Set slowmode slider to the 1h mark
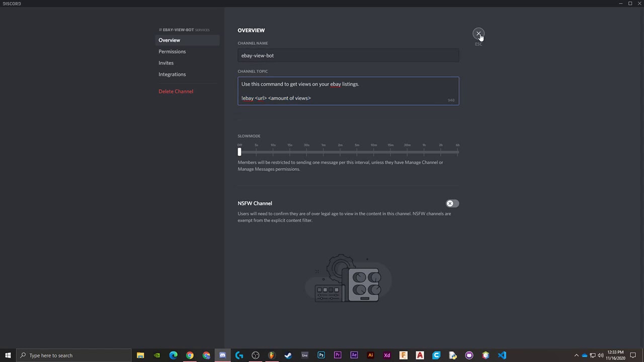This screenshot has height=362, width=644. [424, 151]
